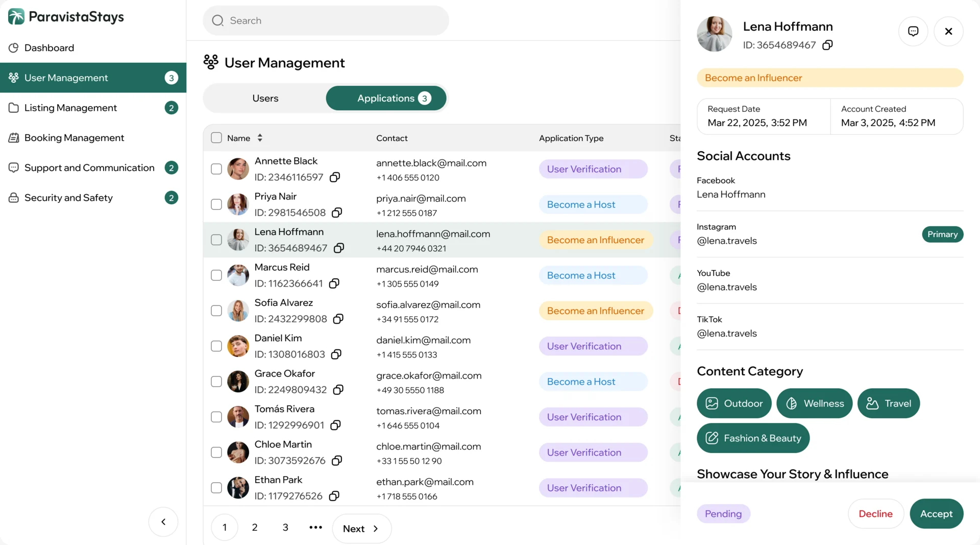The image size is (980, 545).
Task: Click the Wellness content category chip
Action: click(815, 404)
